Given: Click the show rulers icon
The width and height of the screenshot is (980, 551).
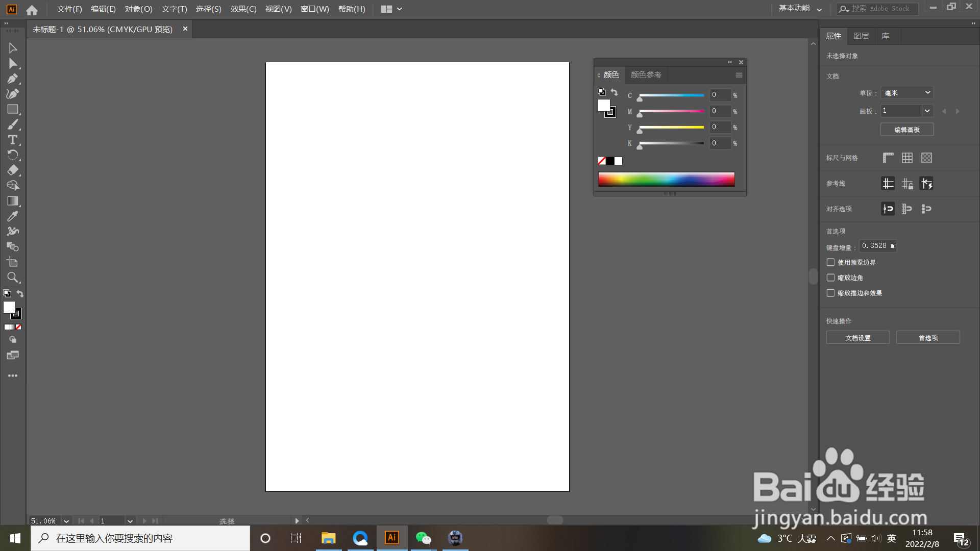Looking at the screenshot, I should click(888, 158).
